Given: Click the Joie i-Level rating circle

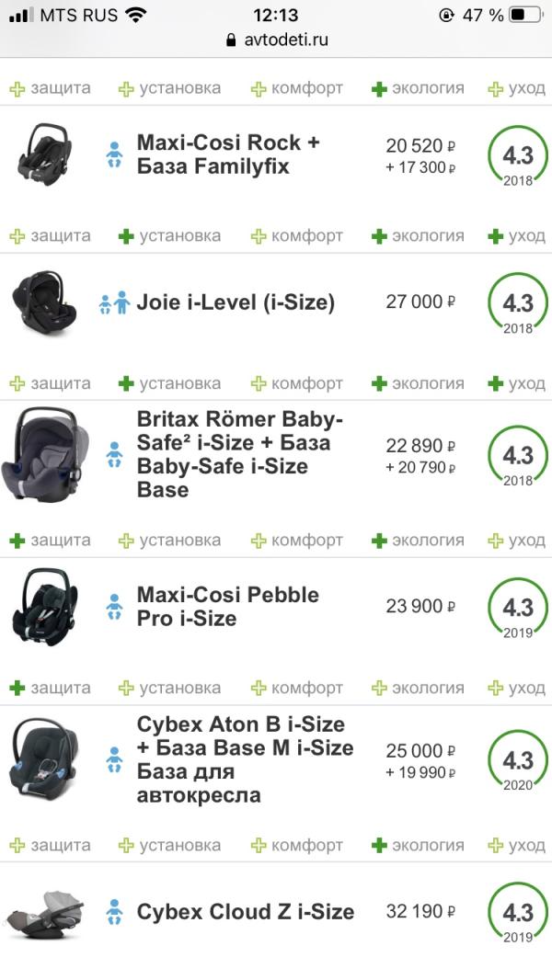Looking at the screenshot, I should [x=517, y=304].
